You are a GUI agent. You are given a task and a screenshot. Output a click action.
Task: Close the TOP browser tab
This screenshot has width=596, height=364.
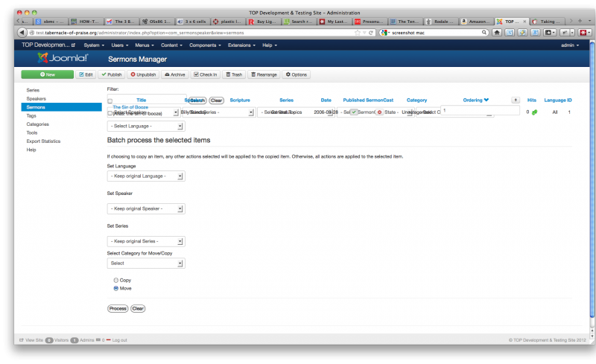point(524,22)
